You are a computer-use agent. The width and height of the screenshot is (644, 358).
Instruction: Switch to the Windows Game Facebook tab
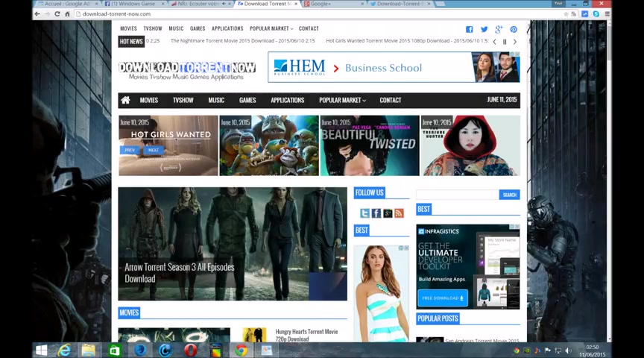(x=133, y=4)
